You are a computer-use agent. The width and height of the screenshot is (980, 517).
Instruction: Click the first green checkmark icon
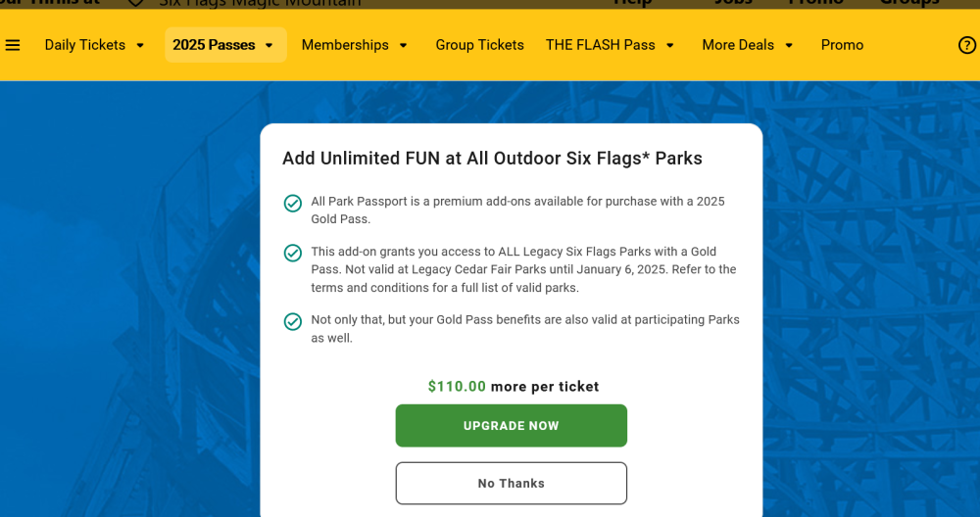(292, 203)
